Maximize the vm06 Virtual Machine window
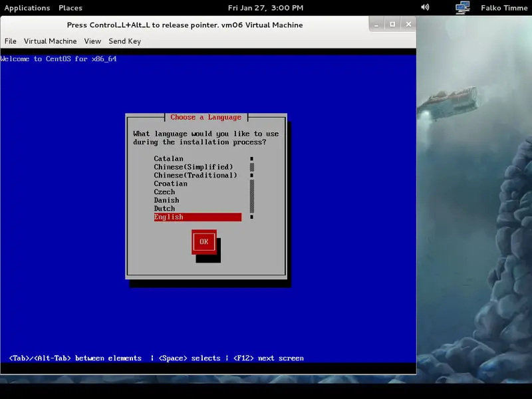This screenshot has width=532, height=399. (392, 25)
